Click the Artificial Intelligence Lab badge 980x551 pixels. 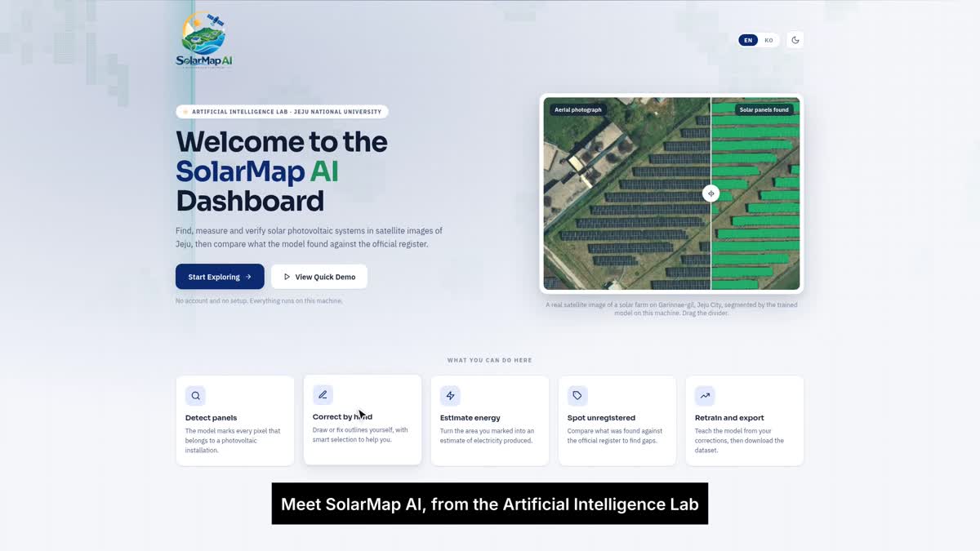pos(282,112)
